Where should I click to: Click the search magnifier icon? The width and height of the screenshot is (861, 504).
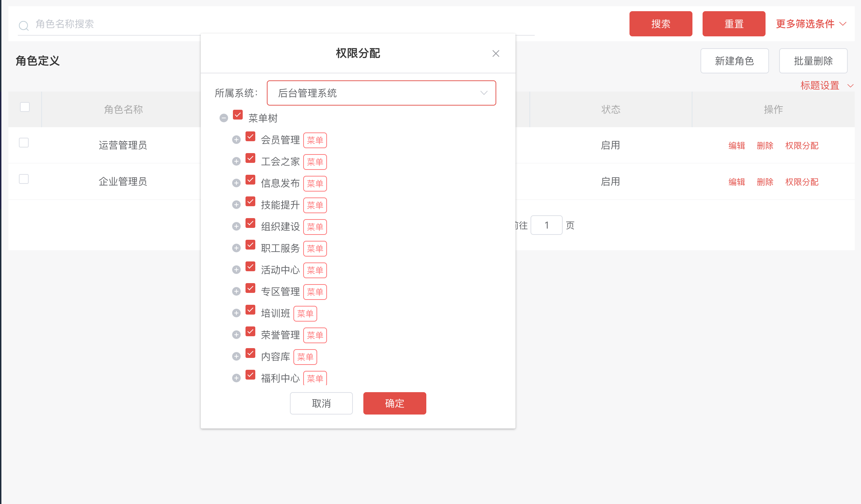tap(24, 25)
